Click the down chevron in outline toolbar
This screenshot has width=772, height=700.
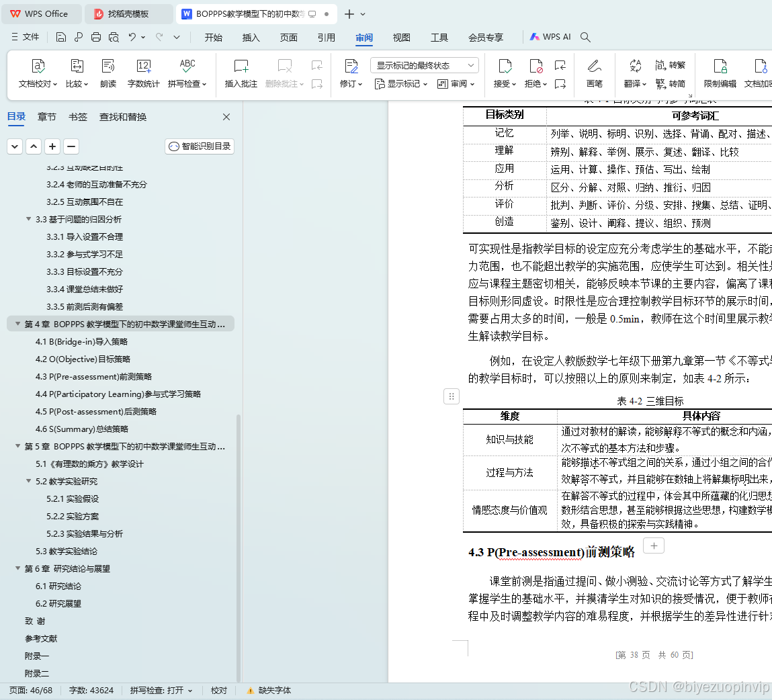pyautogui.click(x=15, y=146)
